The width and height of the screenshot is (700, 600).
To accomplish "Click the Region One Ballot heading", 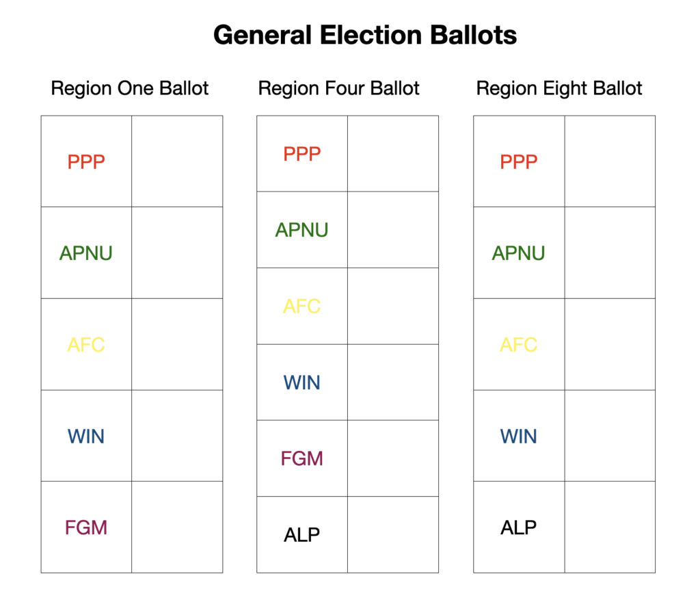I will 130,88.
